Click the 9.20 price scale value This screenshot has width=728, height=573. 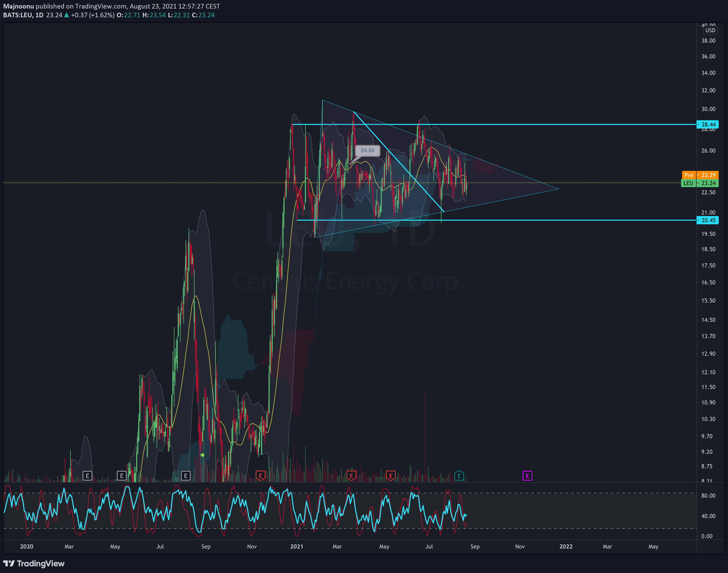point(707,451)
